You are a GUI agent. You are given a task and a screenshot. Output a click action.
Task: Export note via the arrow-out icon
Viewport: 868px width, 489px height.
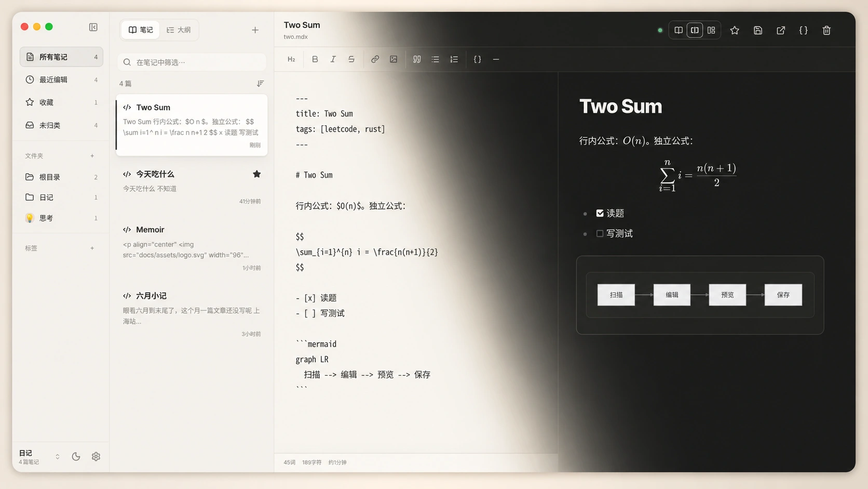(x=781, y=30)
